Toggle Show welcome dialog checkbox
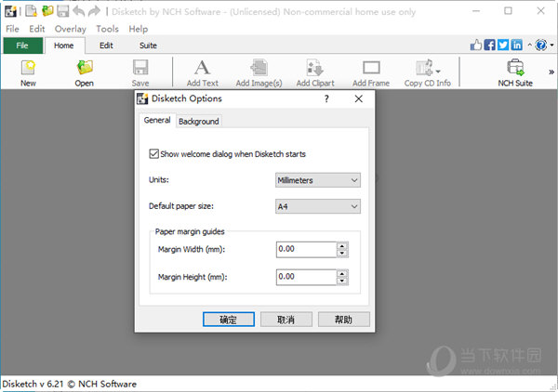The image size is (558, 392). click(x=153, y=154)
